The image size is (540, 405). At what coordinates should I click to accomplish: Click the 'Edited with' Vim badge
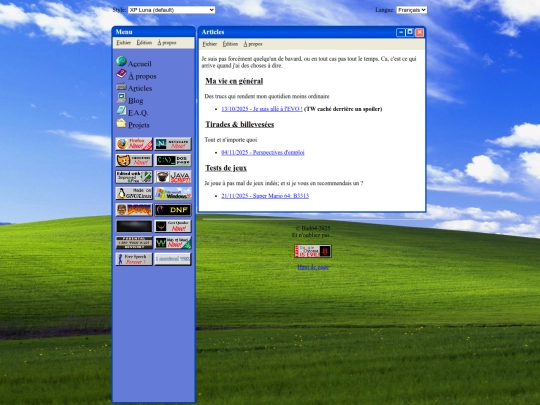134,177
